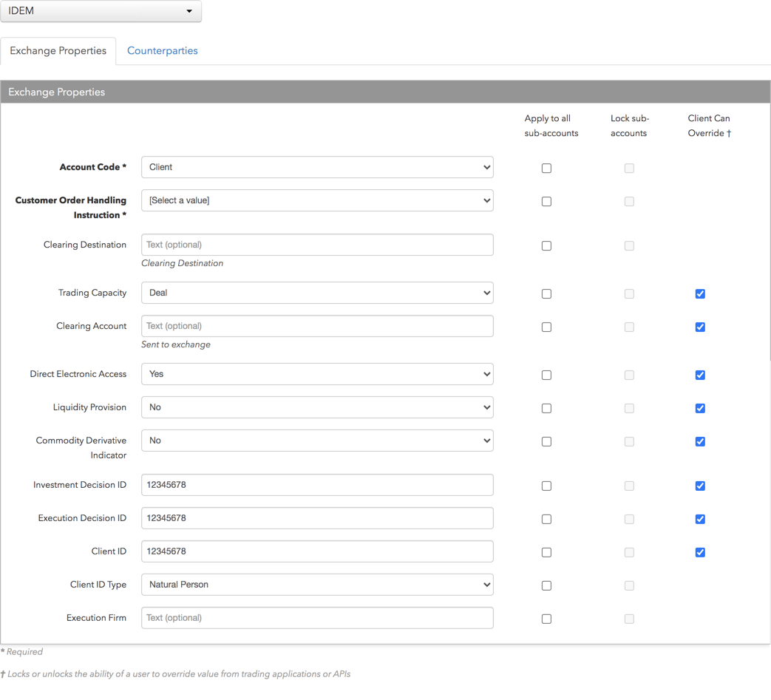
Task: Turn off Client Can Override for Client ID
Action: click(x=700, y=552)
